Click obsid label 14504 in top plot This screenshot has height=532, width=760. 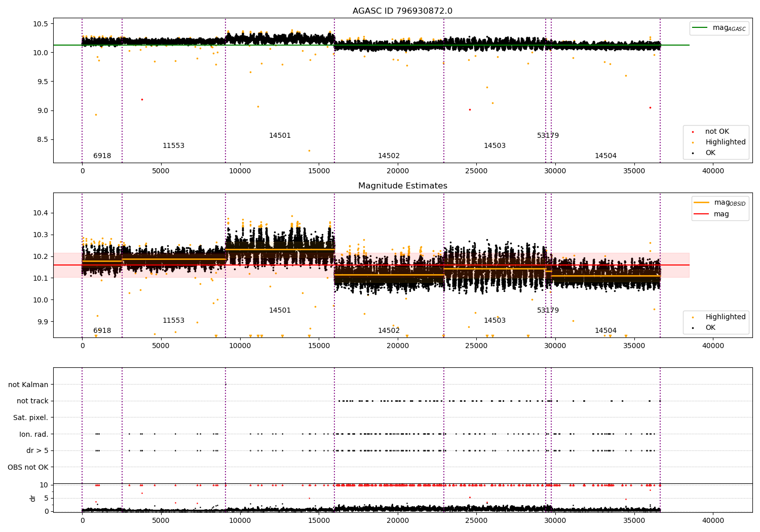(605, 156)
